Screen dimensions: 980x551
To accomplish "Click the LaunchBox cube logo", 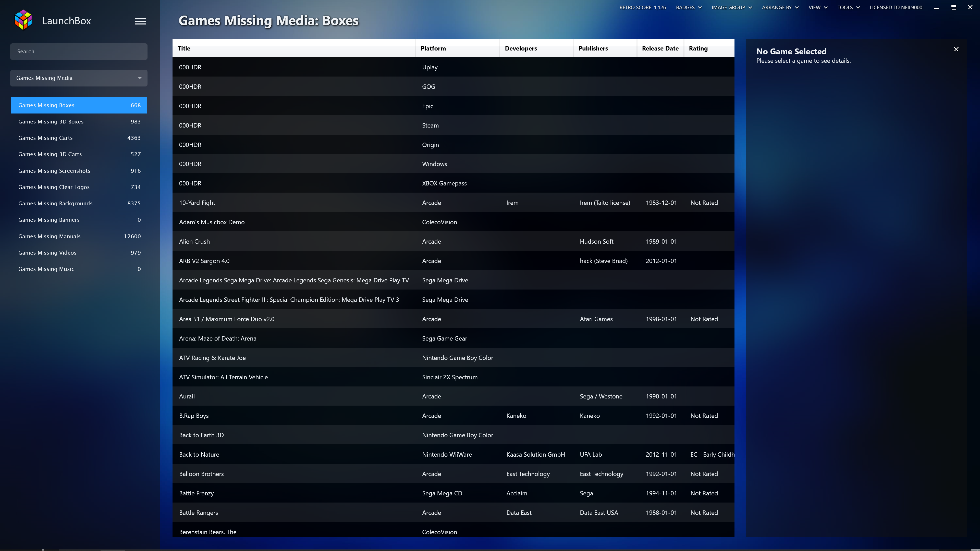I will 23,20.
